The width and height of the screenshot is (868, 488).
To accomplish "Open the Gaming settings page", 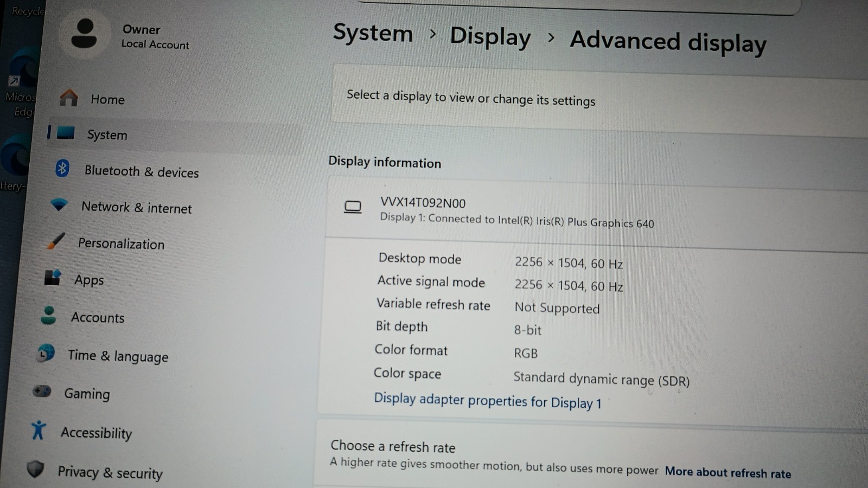I will click(x=87, y=394).
